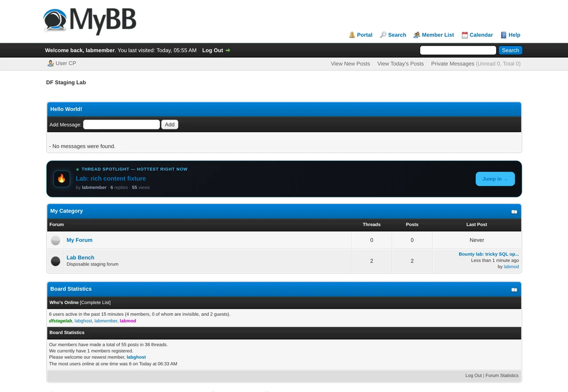Open User CP
This screenshot has height=392, width=568.
[x=66, y=63]
